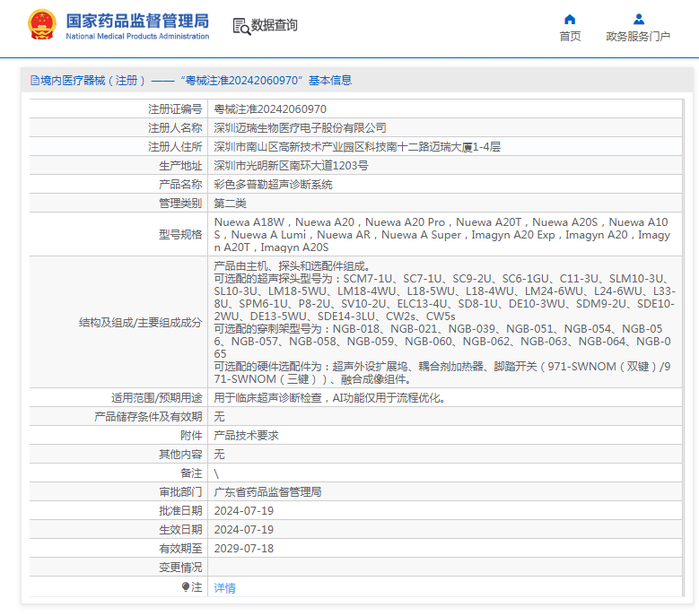Select 生效日期 value 2024-07-19
This screenshot has width=699, height=616.
pos(244,530)
